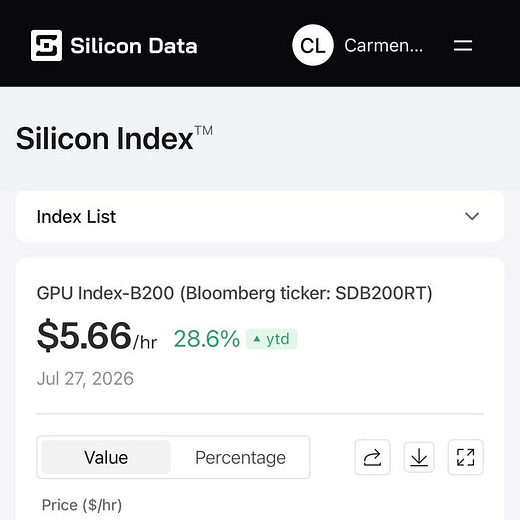Click the 28.6% change figure
Screen dimensions: 520x520
207,339
